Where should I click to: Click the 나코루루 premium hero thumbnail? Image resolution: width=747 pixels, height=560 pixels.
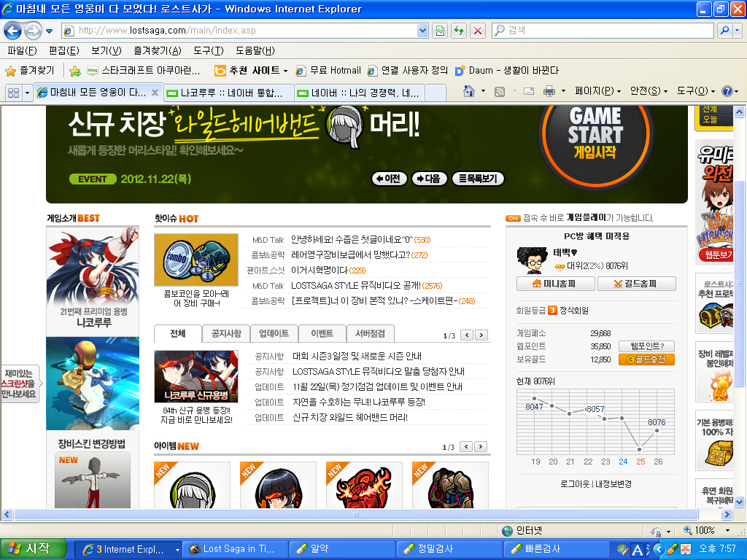click(x=93, y=281)
